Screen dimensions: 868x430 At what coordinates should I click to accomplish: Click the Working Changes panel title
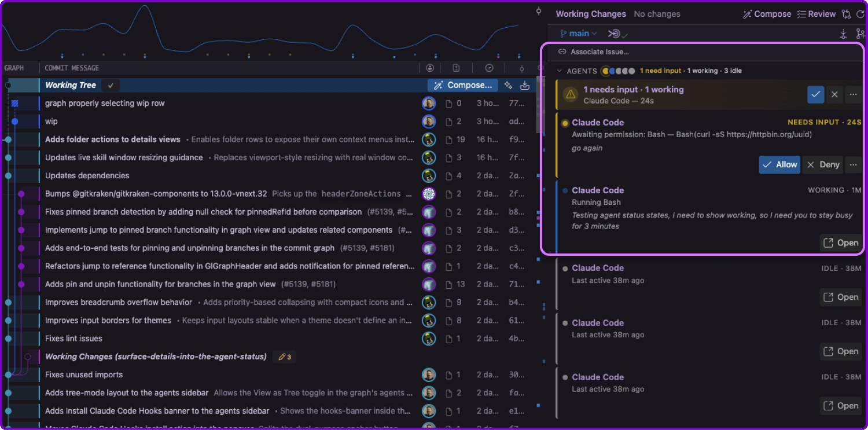pos(591,14)
